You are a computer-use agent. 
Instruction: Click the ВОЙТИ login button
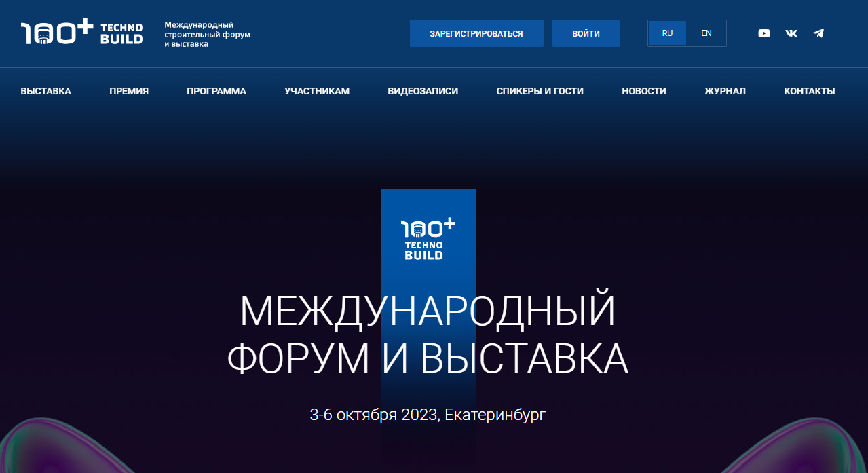tap(586, 33)
